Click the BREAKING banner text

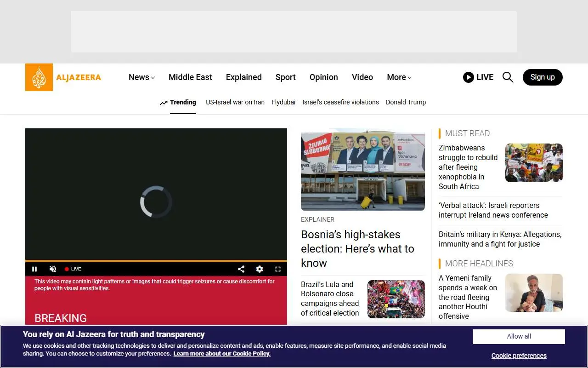coord(61,318)
